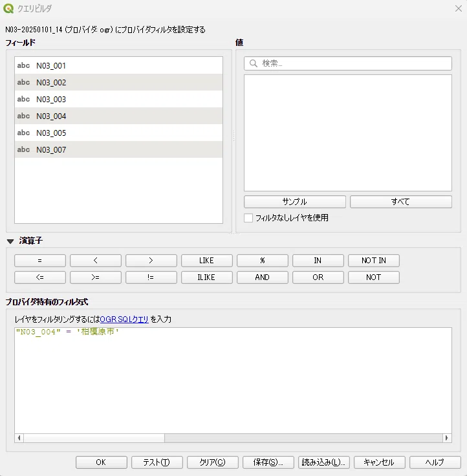
Task: Click the 検索 value search field
Action: pos(348,63)
